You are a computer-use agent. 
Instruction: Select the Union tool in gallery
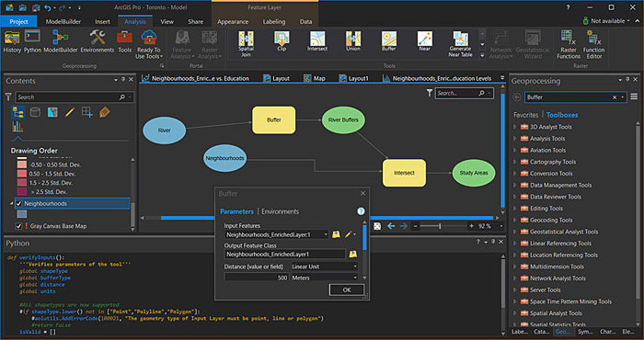tap(353, 41)
